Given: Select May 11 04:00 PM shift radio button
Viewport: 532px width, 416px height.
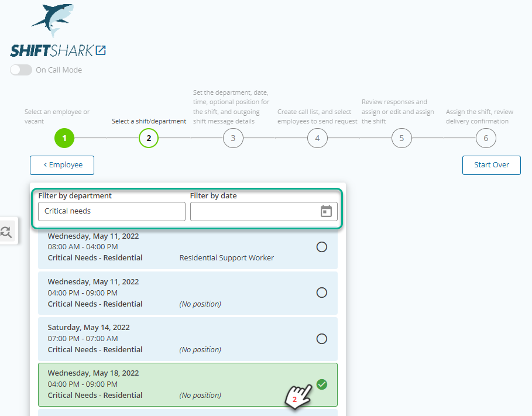Looking at the screenshot, I should [x=322, y=293].
